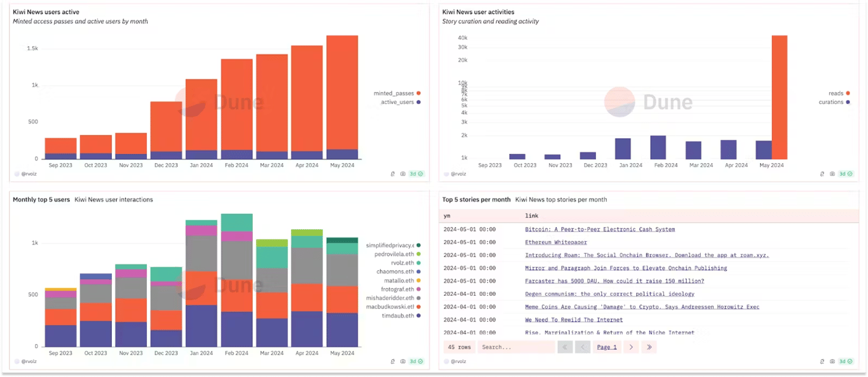Click 'Kiwi News user activities' panel title

478,12
